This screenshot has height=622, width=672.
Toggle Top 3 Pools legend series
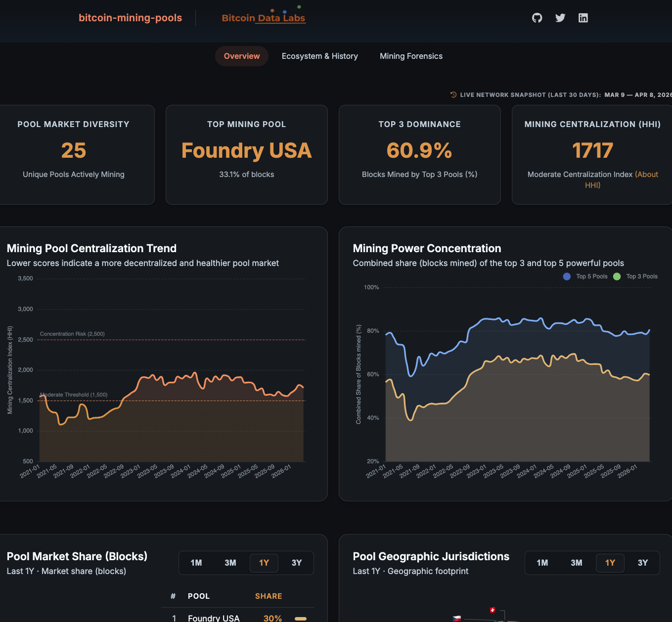pos(635,276)
